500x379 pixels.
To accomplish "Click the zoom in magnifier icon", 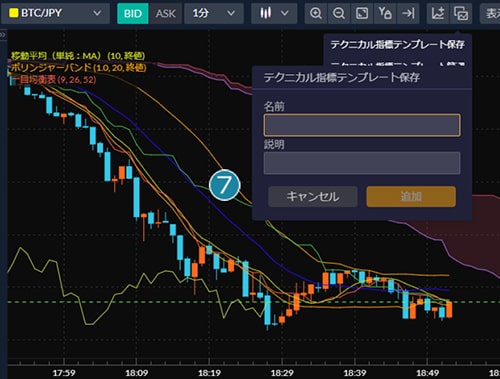I will tap(316, 13).
